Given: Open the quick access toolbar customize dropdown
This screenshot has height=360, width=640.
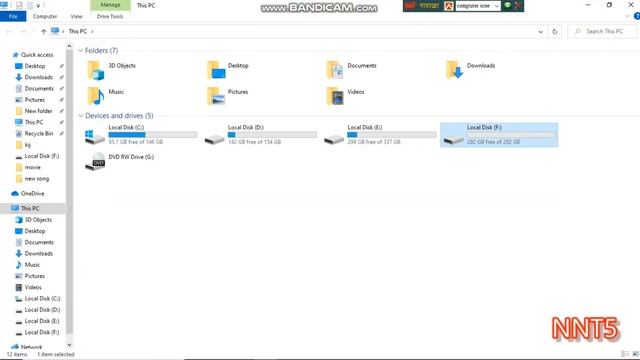Looking at the screenshot, I should coord(38,6).
